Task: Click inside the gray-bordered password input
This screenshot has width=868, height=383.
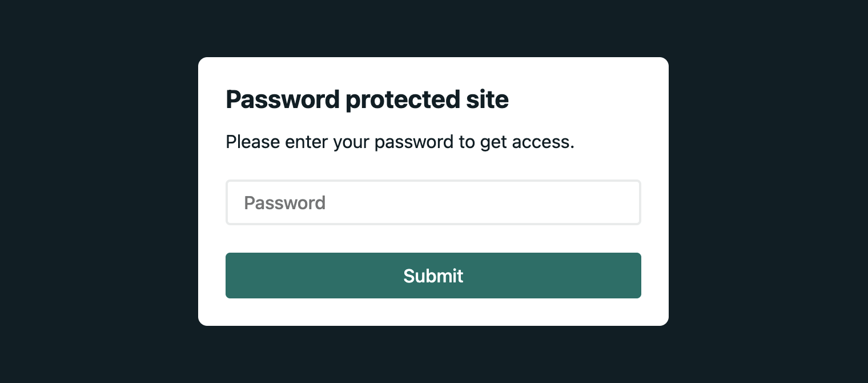Action: (433, 203)
